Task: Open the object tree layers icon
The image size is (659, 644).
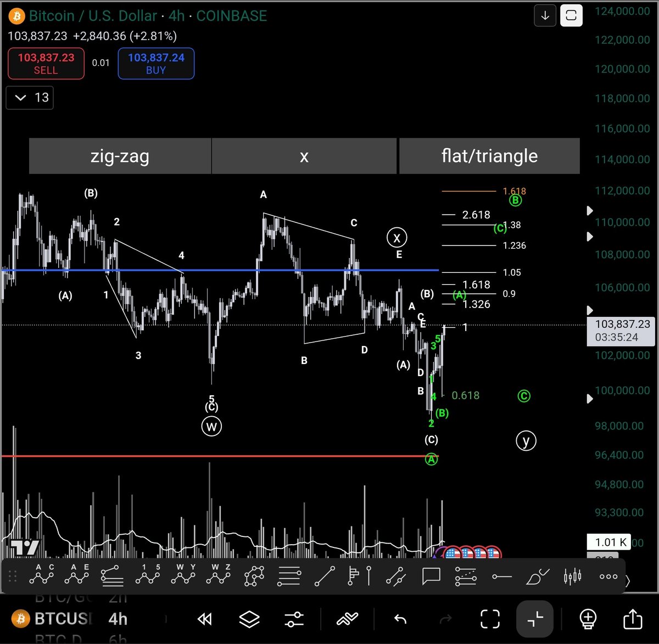Action: (249, 619)
